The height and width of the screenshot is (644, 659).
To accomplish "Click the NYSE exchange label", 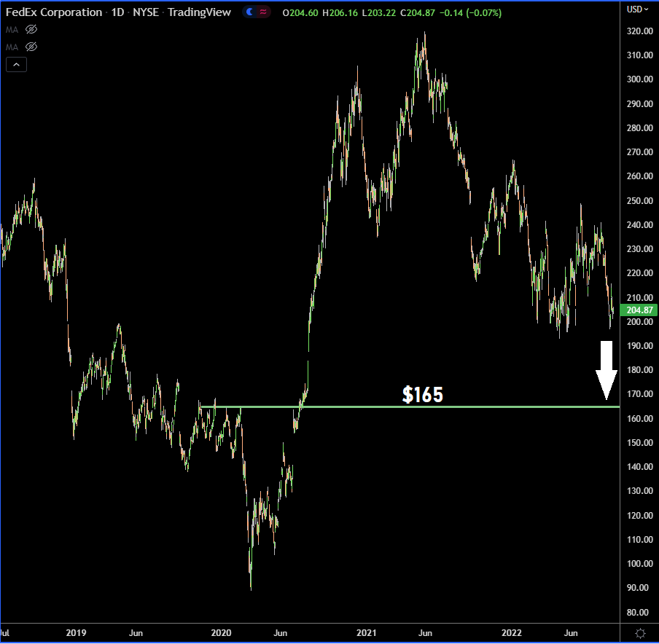I will [x=146, y=12].
